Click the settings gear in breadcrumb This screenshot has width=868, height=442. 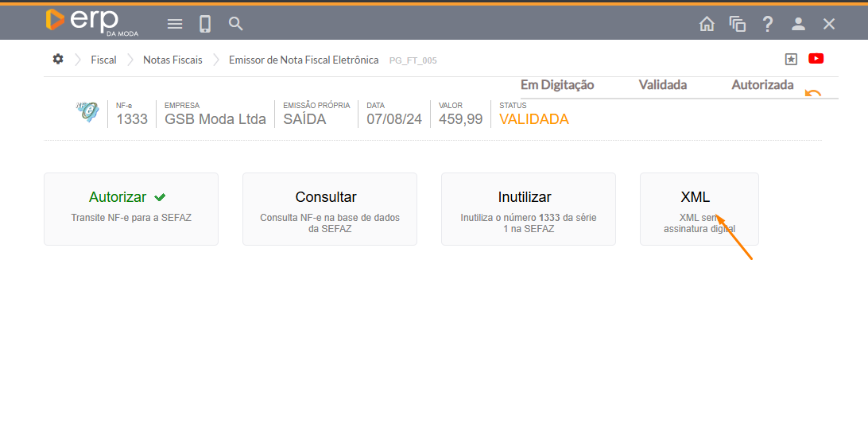pos(58,60)
